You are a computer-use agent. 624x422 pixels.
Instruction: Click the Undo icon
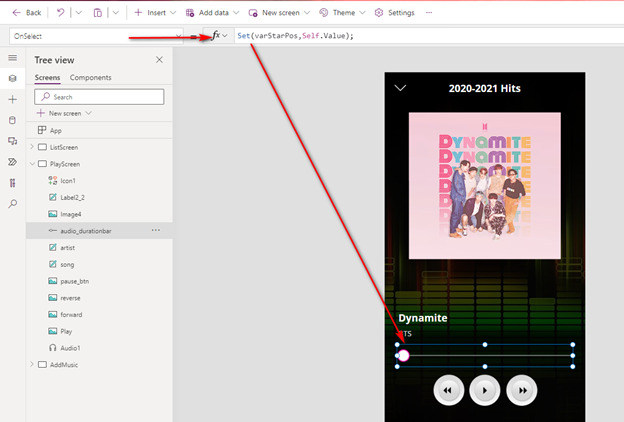coord(60,13)
